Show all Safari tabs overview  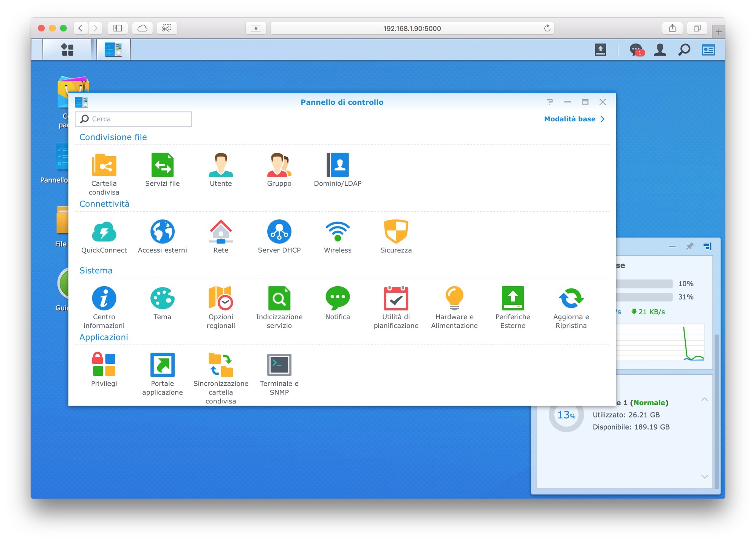[x=697, y=28]
